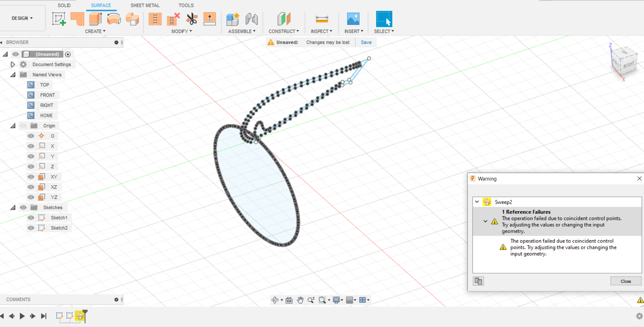This screenshot has height=327, width=644.
Task: Click the Save link in banner
Action: 366,42
